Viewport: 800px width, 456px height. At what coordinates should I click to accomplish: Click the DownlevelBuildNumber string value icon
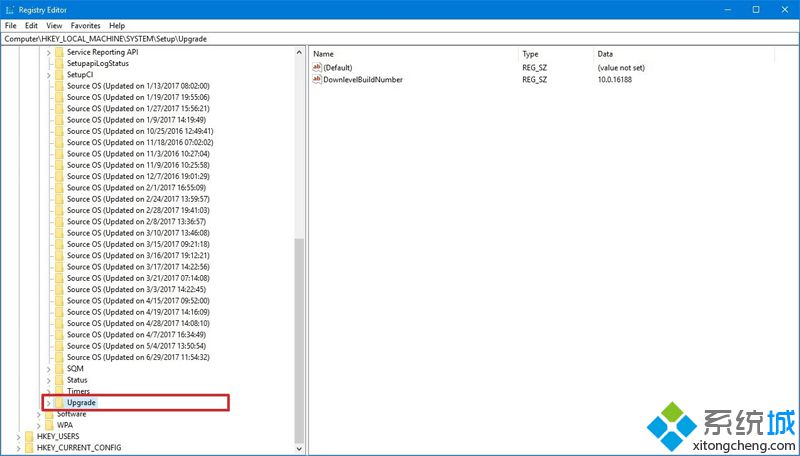pyautogui.click(x=317, y=79)
